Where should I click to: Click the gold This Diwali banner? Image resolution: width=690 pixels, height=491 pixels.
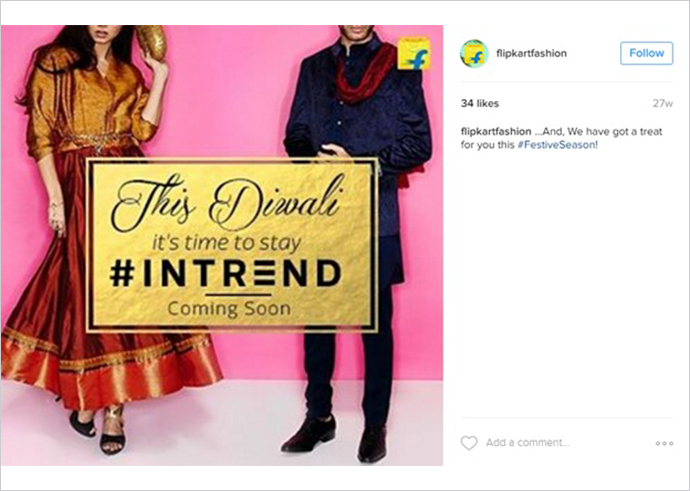(232, 245)
